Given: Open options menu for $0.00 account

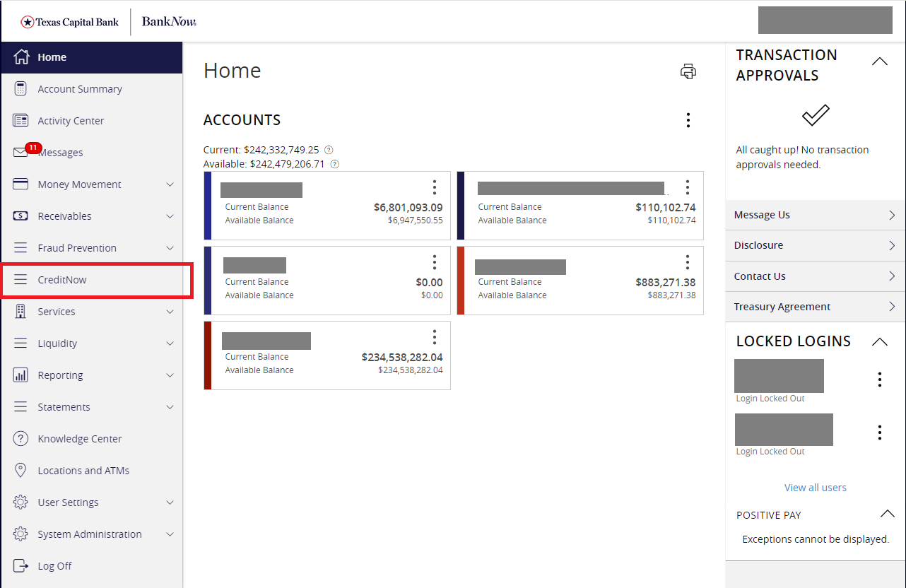Looking at the screenshot, I should (435, 261).
